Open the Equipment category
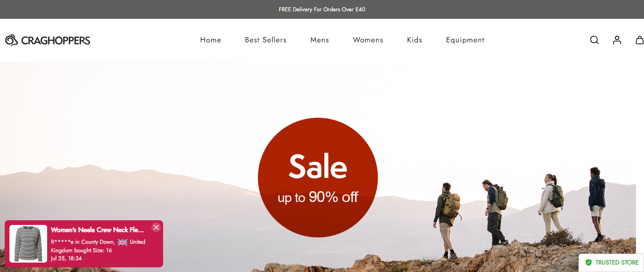 click(x=465, y=40)
